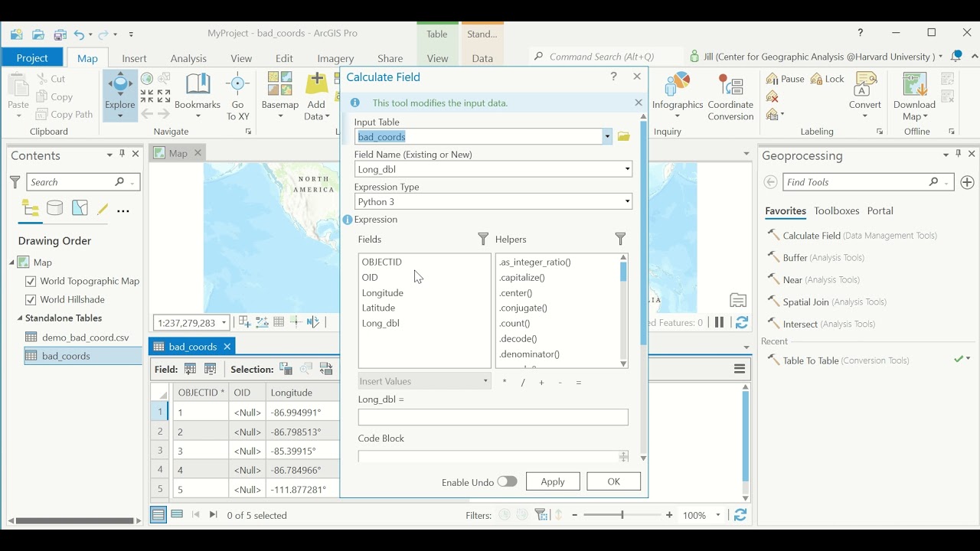Open the Toolboxes tab in Geoprocessing
Image resolution: width=980 pixels, height=551 pixels.
click(836, 210)
